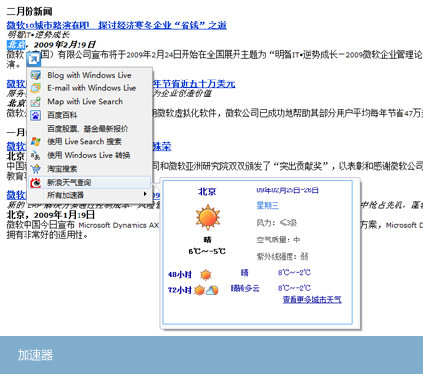Image resolution: width=423 pixels, height=375 pixels.
Task: Click the 加速器 caption in the blue bar
Action: click(x=35, y=355)
